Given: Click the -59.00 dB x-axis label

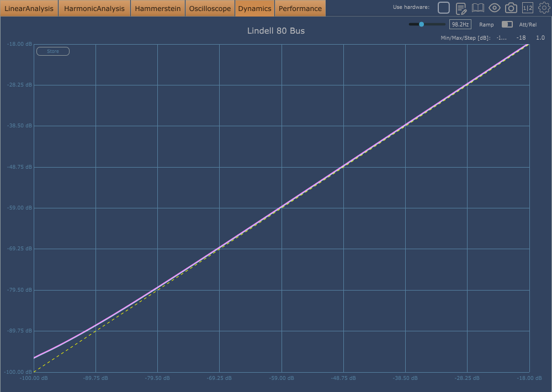Looking at the screenshot, I should tap(282, 378).
